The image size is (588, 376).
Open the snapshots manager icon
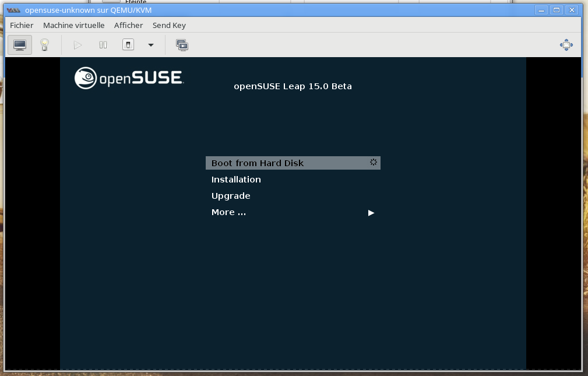[182, 45]
